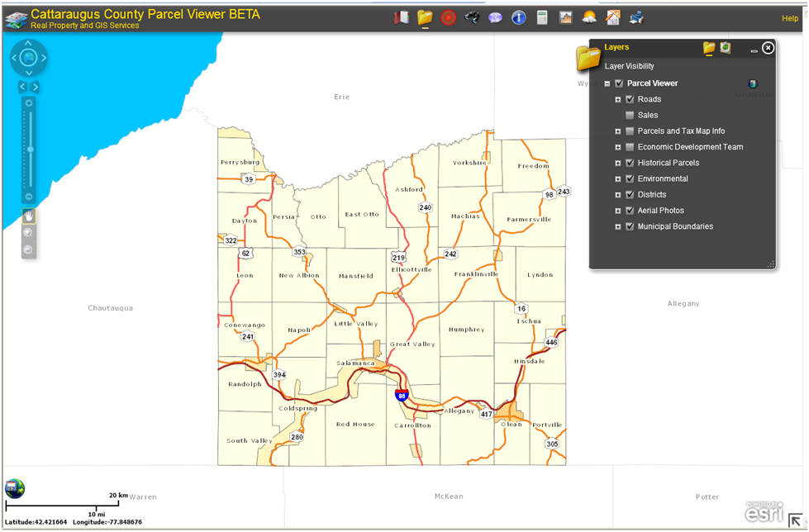Open the weather sun-and-cloud icon
Screen dimensions: 809x532
pos(588,18)
